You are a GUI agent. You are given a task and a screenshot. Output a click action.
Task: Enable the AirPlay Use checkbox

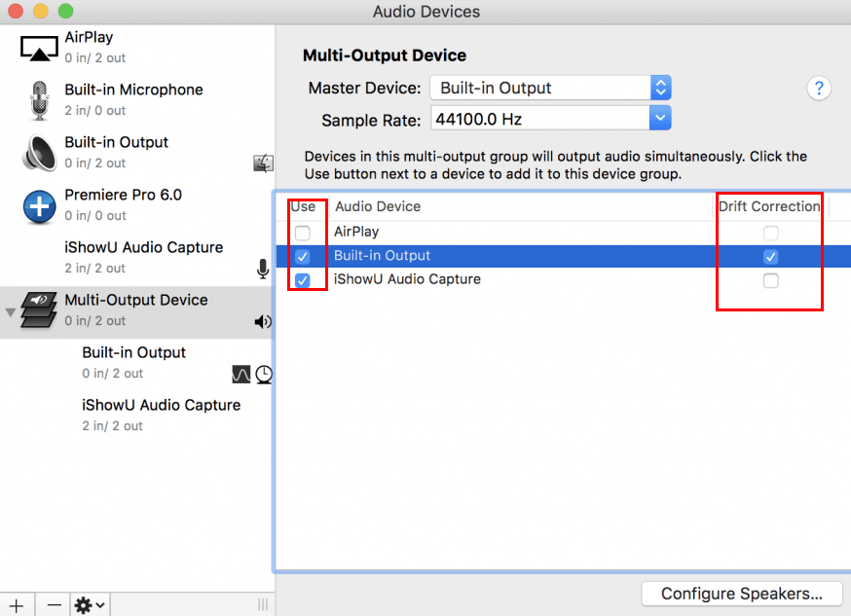[303, 234]
